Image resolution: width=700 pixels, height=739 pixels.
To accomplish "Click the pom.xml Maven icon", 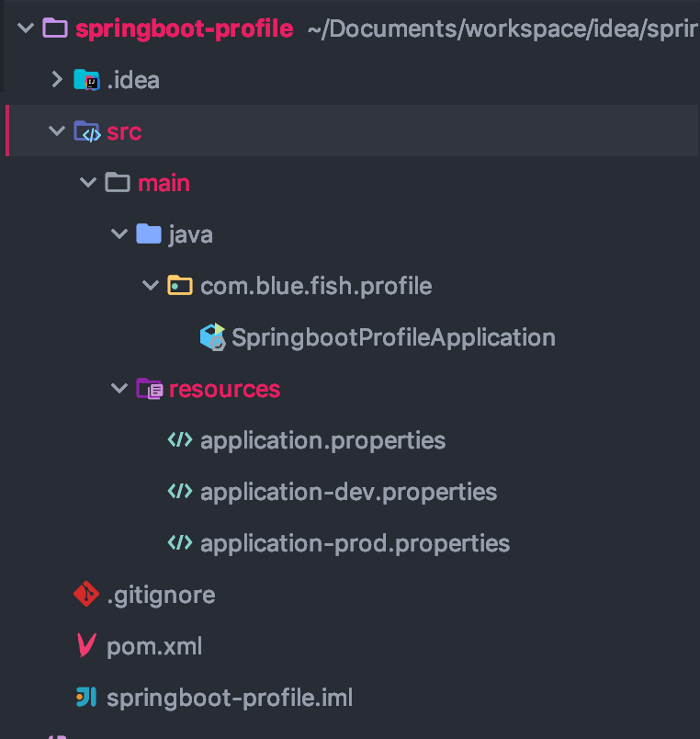I will tap(86, 646).
